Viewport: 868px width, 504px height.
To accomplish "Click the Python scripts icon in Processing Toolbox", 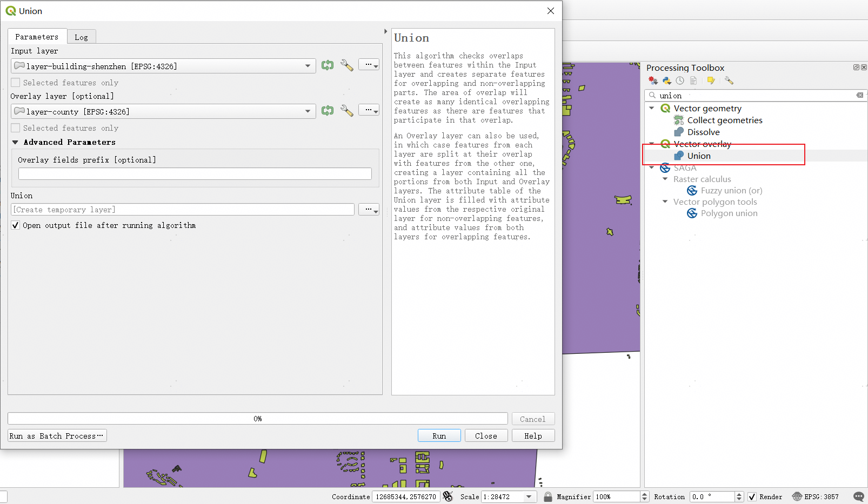I will tap(666, 80).
